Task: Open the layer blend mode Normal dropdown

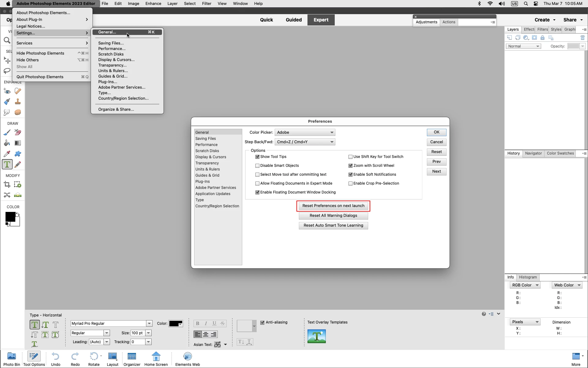Action: tap(523, 46)
